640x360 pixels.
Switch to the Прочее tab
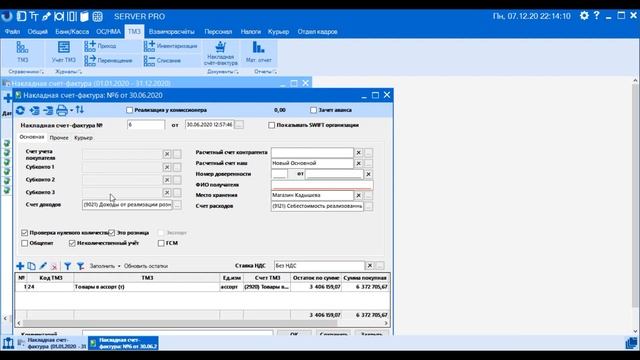59,138
